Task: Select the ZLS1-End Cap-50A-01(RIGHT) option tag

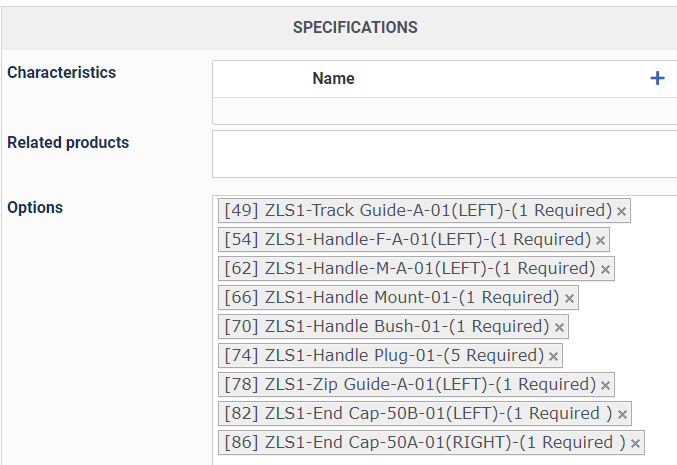Action: (424, 442)
